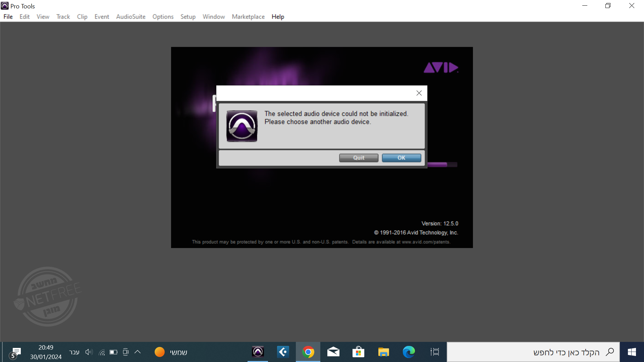Open the weather widget in the taskbar
This screenshot has height=362, width=644.
(171, 352)
